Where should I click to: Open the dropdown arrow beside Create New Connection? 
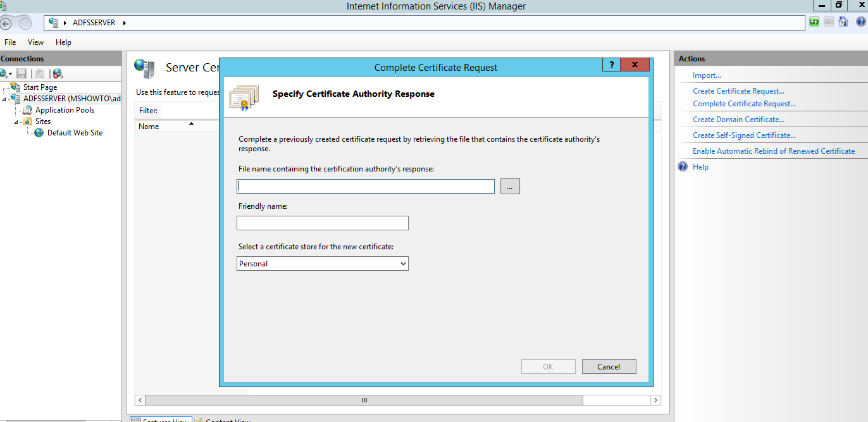click(10, 75)
